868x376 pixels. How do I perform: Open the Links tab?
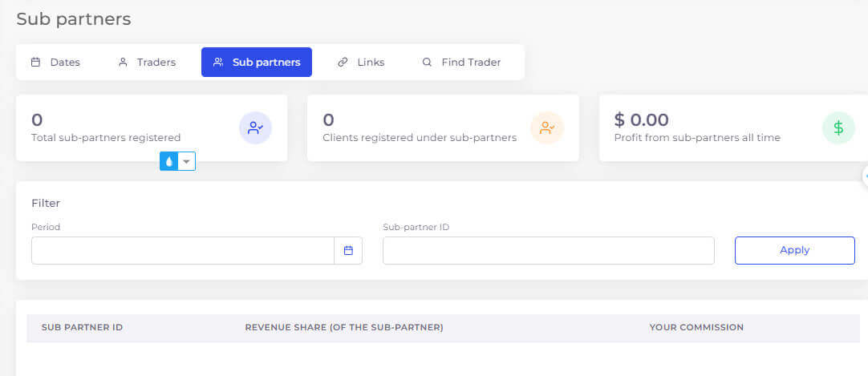click(x=361, y=63)
